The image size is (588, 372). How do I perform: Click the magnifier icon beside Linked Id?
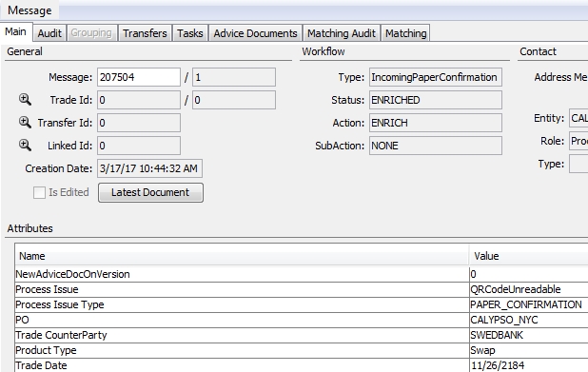tap(25, 146)
